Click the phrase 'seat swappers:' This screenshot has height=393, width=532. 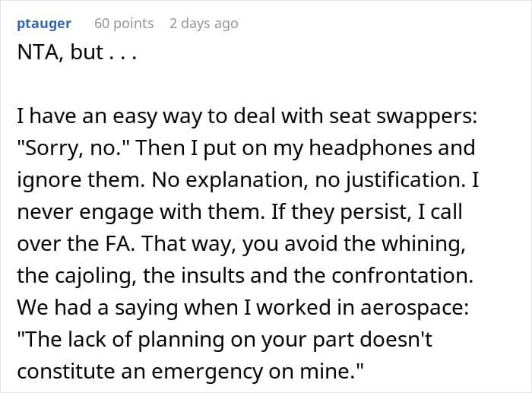(x=403, y=116)
